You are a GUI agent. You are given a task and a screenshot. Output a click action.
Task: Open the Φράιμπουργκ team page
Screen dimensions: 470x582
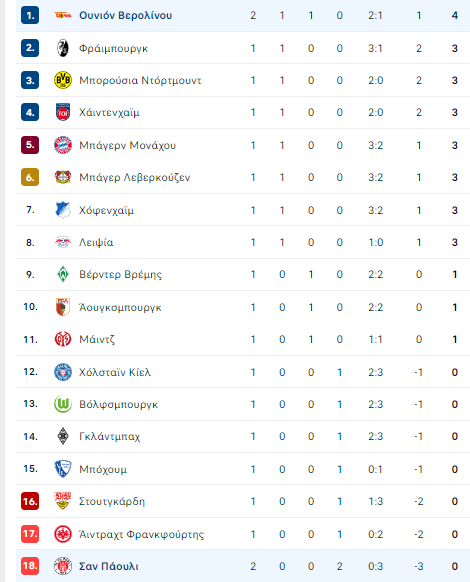[x=114, y=48]
